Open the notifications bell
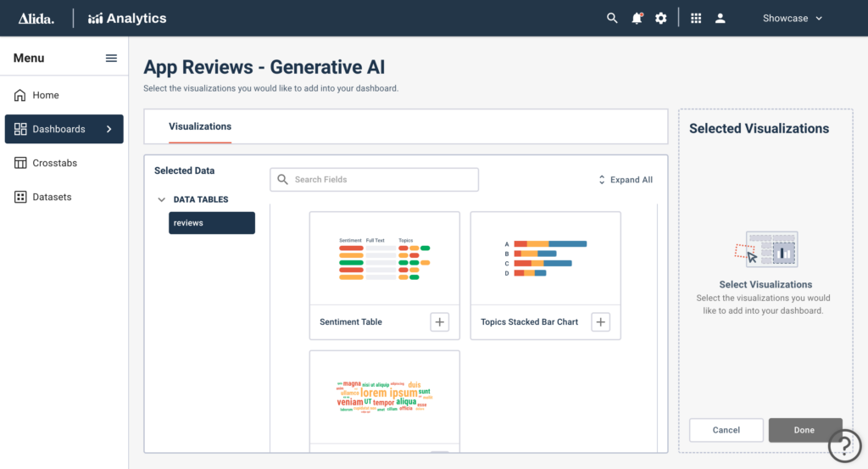The image size is (868, 469). tap(637, 19)
